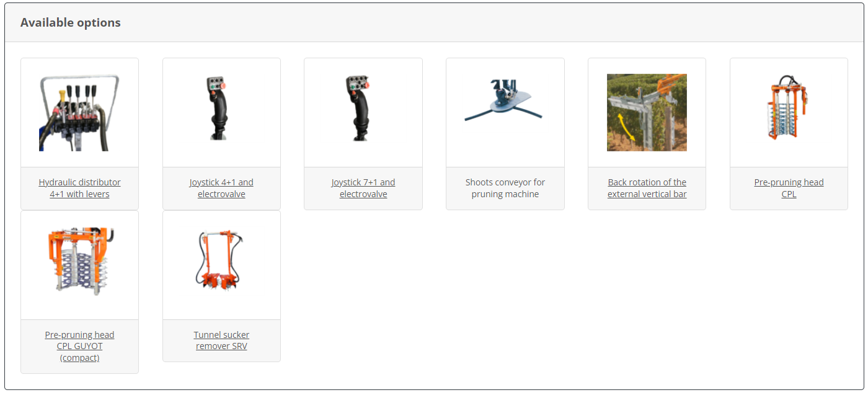This screenshot has height=395, width=868.
Task: Click the yellow rotation arrow in vineyard photo
Action: coord(626,127)
